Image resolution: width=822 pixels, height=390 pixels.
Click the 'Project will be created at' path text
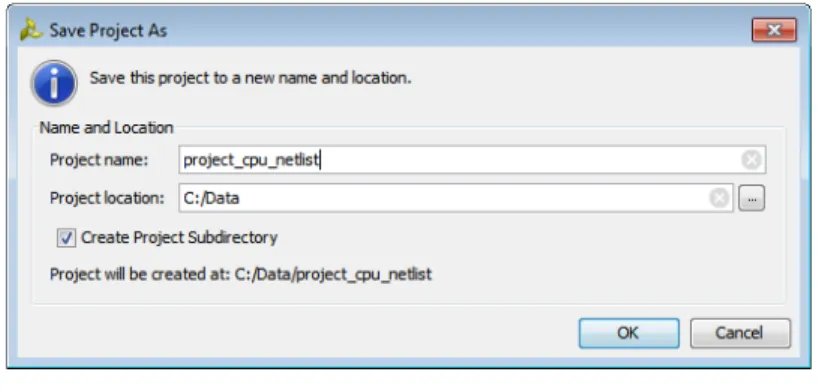(x=241, y=274)
